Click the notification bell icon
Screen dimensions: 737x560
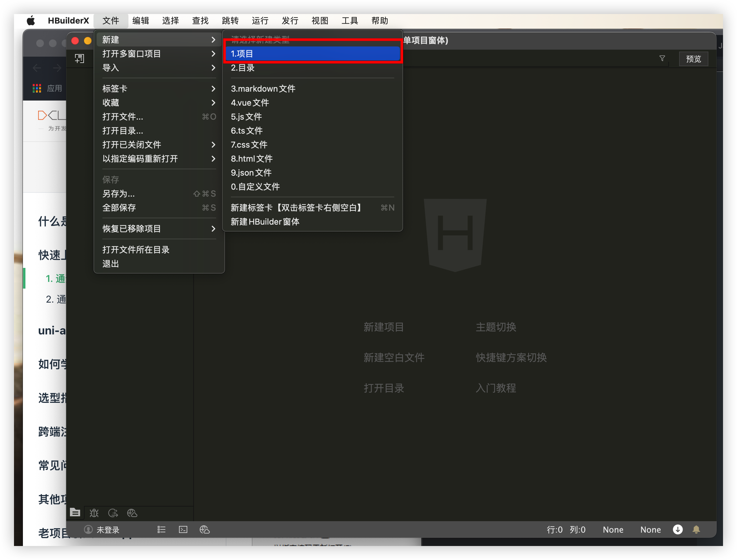click(696, 529)
